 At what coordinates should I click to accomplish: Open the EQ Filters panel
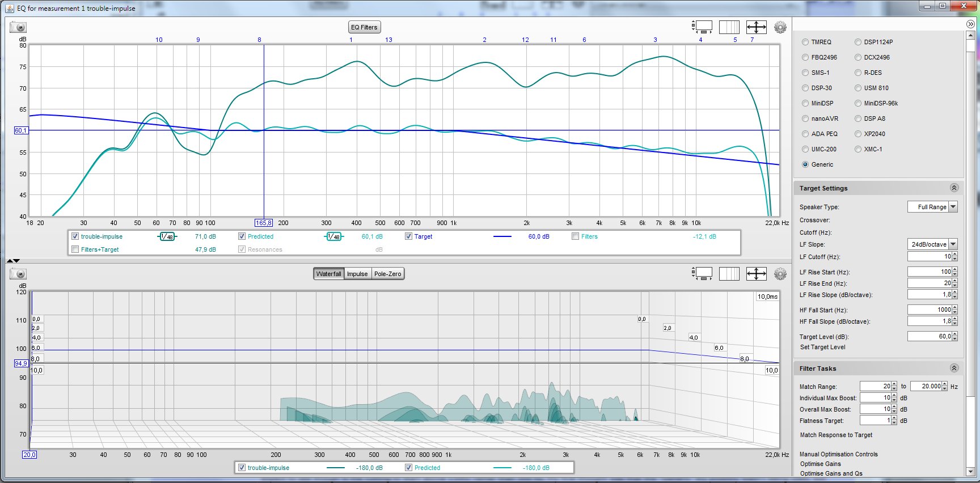(x=364, y=27)
